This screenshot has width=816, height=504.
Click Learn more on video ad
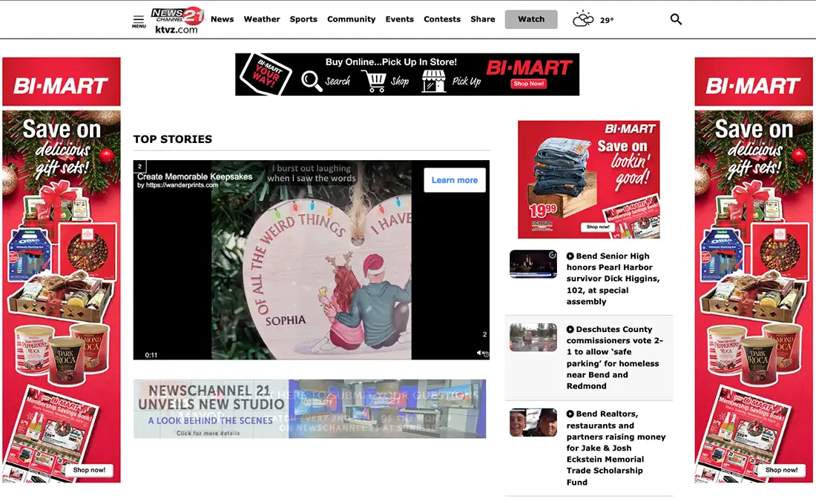coord(454,180)
